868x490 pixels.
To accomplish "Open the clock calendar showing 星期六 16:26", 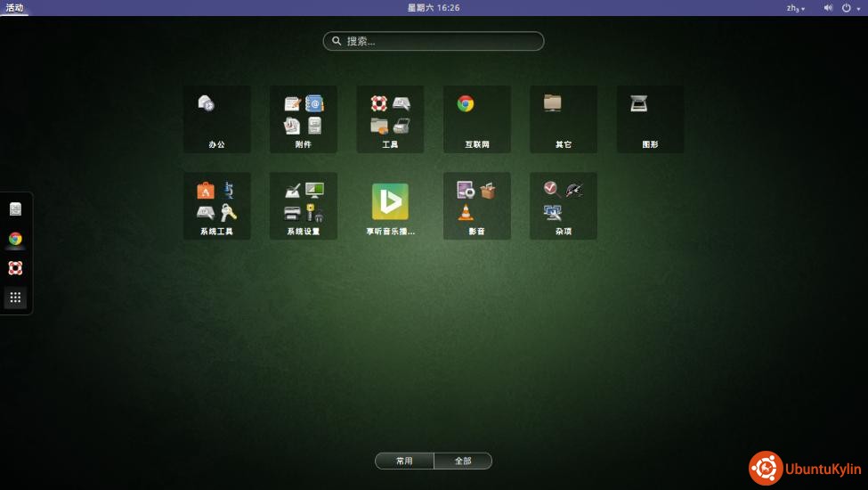I will [x=434, y=8].
